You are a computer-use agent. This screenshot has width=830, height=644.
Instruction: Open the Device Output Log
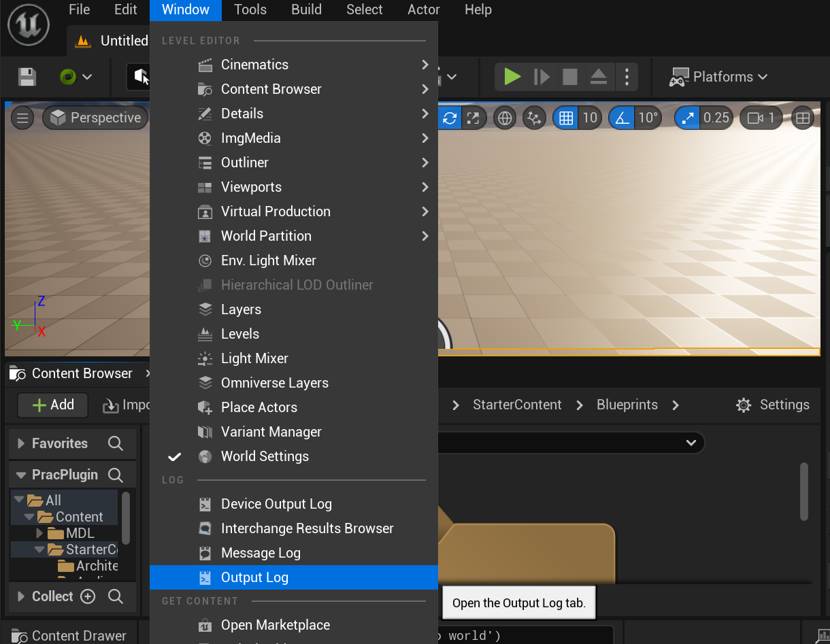pos(294,504)
